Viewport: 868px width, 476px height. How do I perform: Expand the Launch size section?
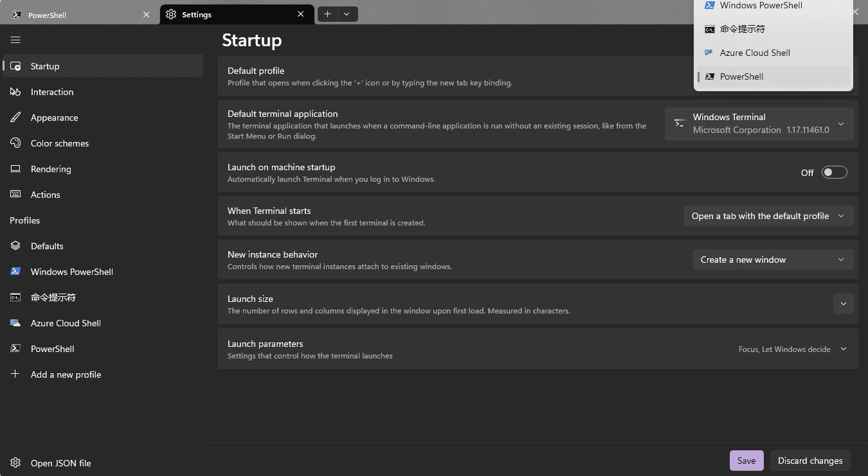(843, 304)
